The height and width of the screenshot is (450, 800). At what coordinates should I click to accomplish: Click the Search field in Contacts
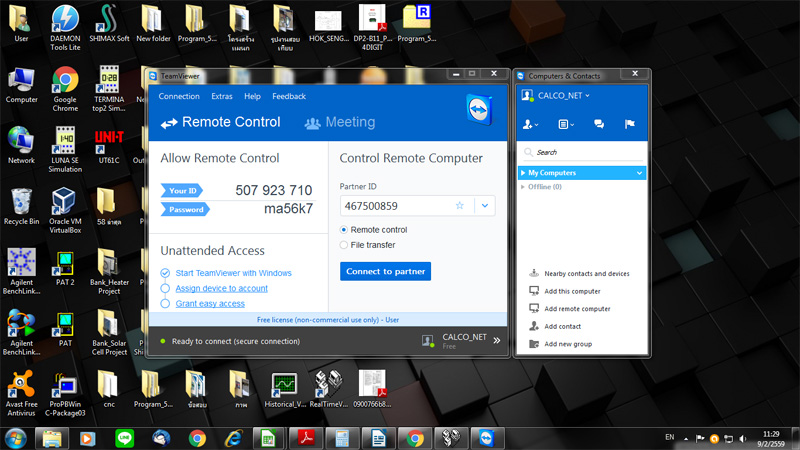point(585,152)
